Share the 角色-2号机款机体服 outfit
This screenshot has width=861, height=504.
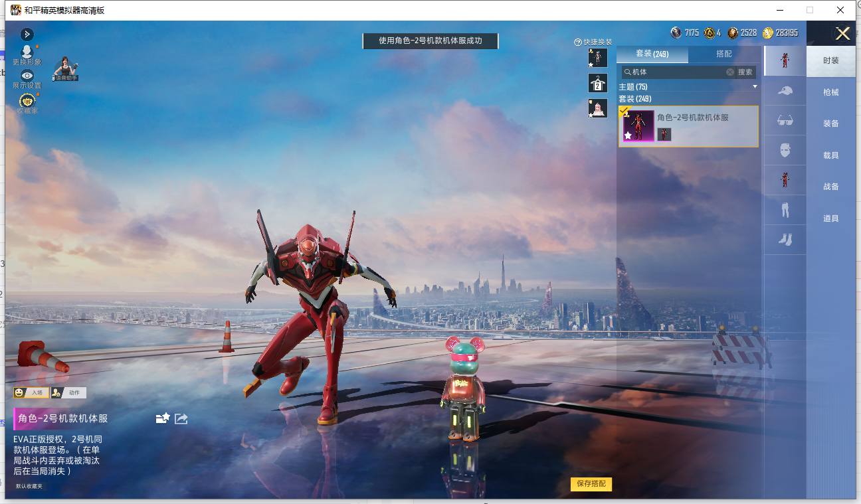pyautogui.click(x=181, y=418)
